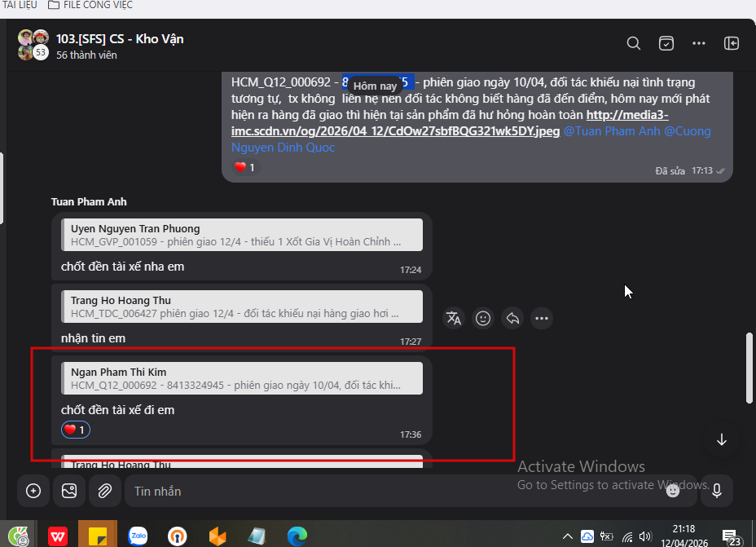Open quoted message from Trang Ho Hoang Thu HCM_TDC_006427

tap(242, 307)
